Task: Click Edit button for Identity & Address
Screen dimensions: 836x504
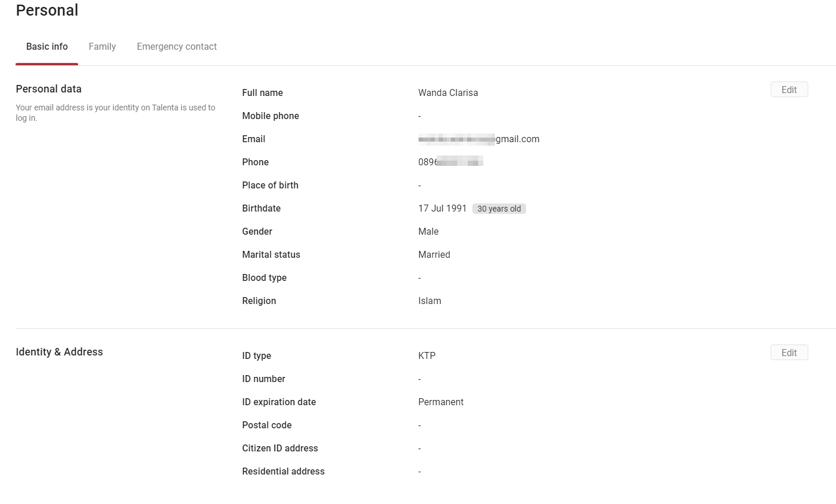Action: coord(789,353)
